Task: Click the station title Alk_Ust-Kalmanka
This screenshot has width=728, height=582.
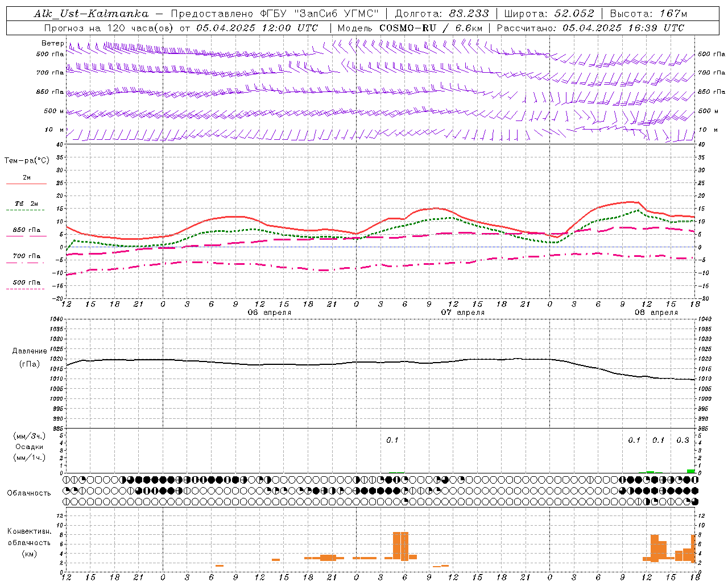Action: (91, 14)
